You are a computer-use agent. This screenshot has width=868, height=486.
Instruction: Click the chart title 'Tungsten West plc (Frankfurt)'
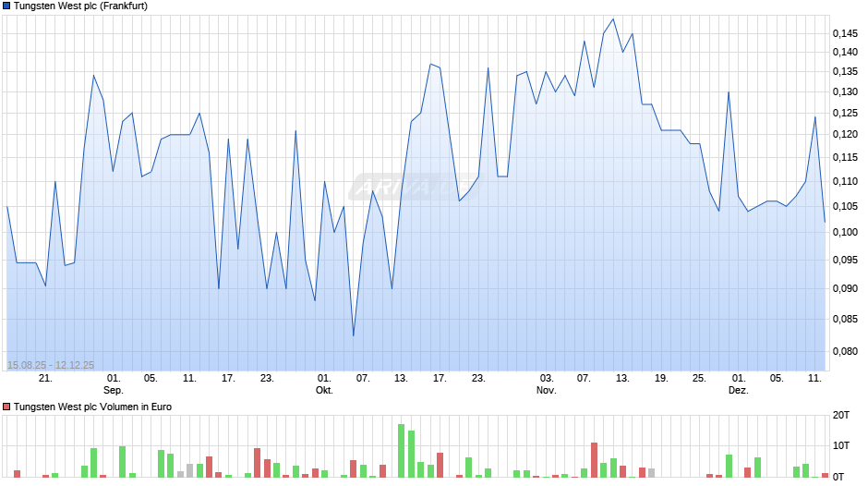[81, 6]
